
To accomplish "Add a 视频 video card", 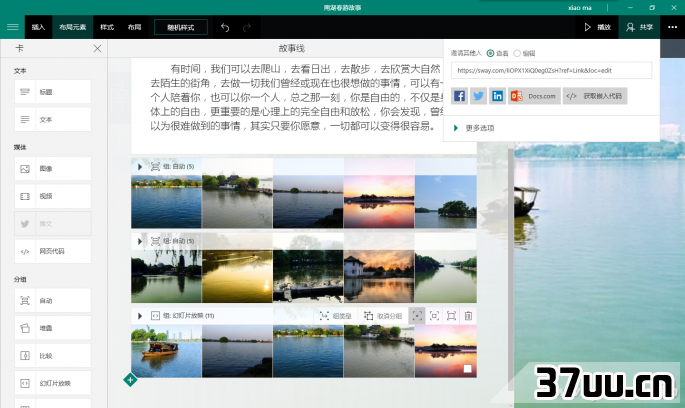I will tap(53, 196).
